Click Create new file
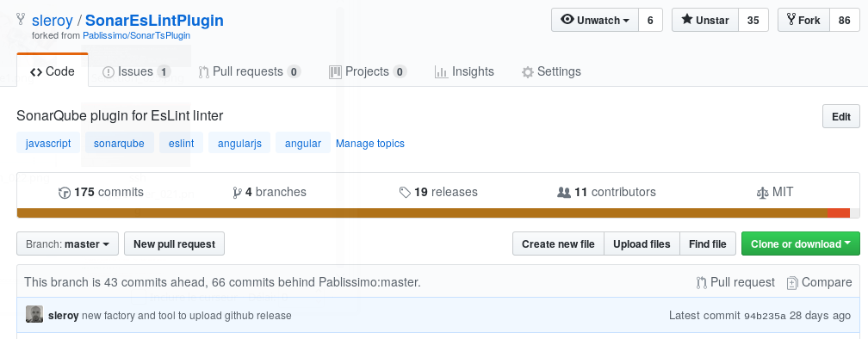The image size is (868, 339). tap(558, 243)
